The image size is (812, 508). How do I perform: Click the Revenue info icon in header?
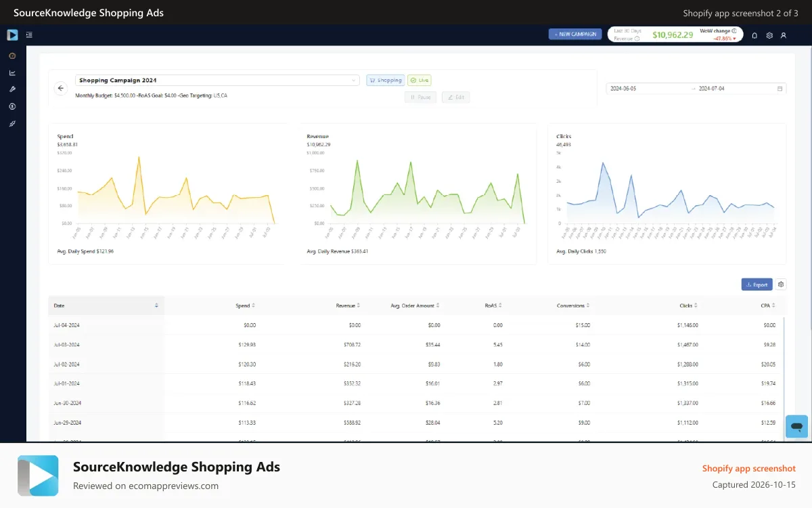pyautogui.click(x=637, y=39)
